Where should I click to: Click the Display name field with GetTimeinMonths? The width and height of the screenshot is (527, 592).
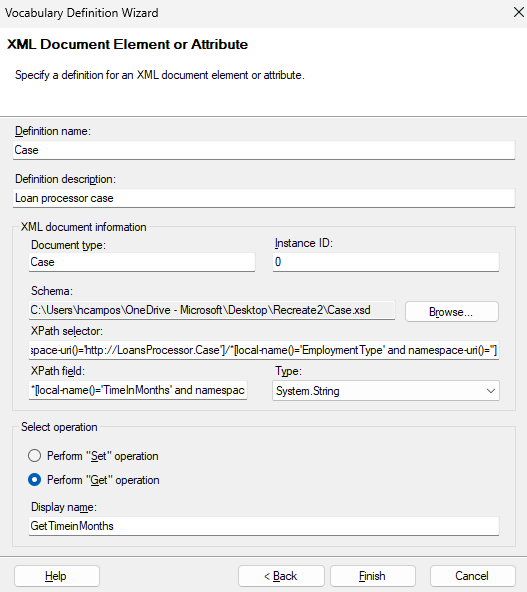pos(264,526)
